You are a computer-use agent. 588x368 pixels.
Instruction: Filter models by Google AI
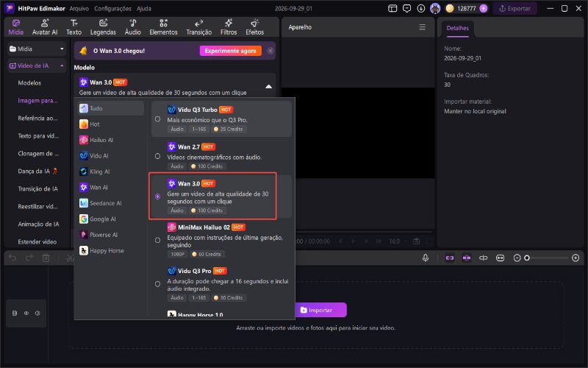click(x=111, y=219)
